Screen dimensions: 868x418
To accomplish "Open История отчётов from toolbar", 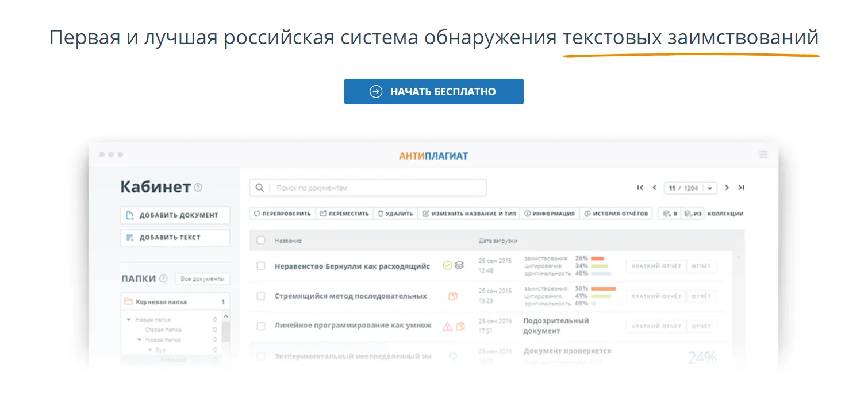I will 616,214.
